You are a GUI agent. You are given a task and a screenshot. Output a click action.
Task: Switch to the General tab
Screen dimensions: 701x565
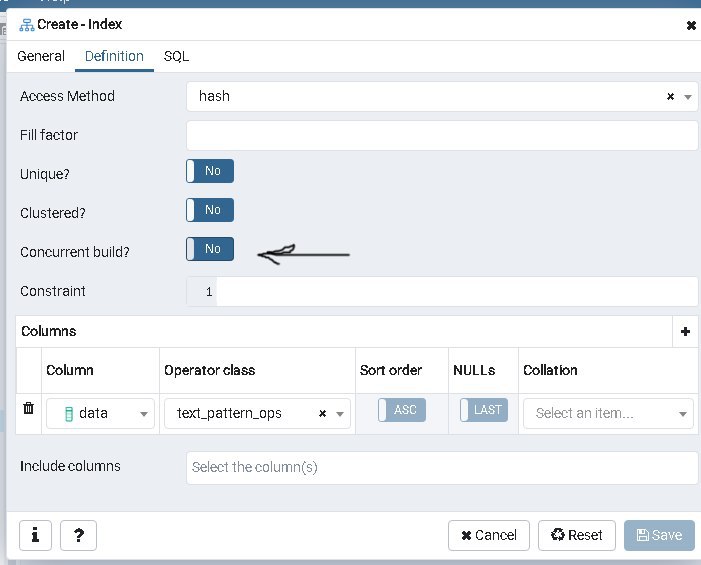(x=41, y=56)
